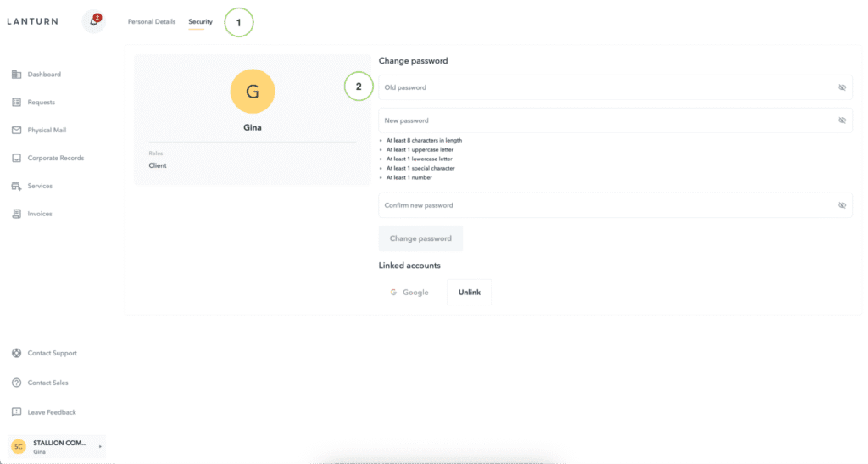Click Gina's profile avatar
The image size is (868, 464).
252,92
